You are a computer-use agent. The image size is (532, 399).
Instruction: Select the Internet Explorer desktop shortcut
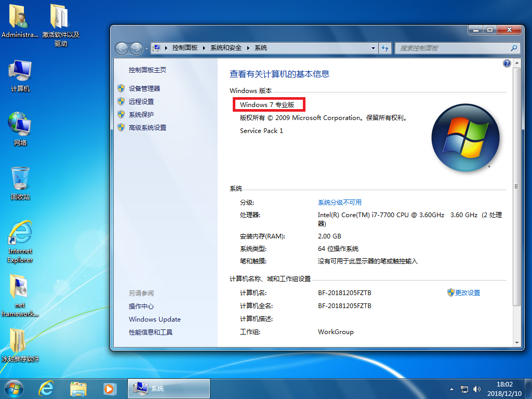coord(20,242)
